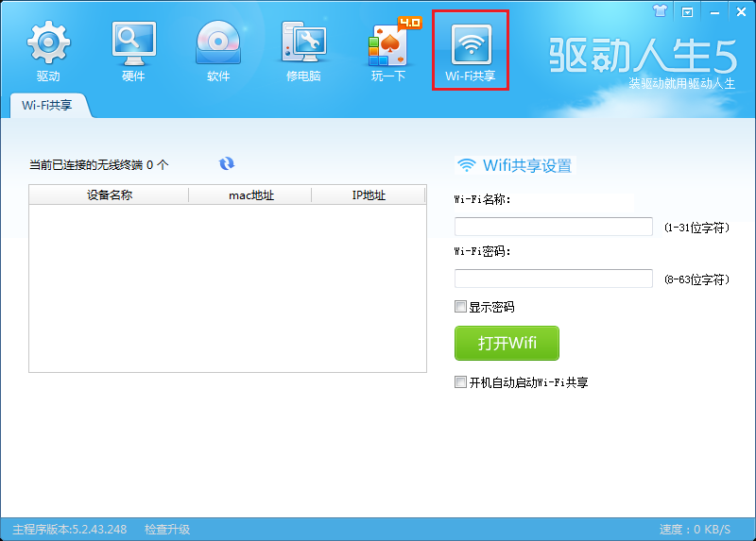
Task: Open the 驱动 gear icon section
Action: 48,51
